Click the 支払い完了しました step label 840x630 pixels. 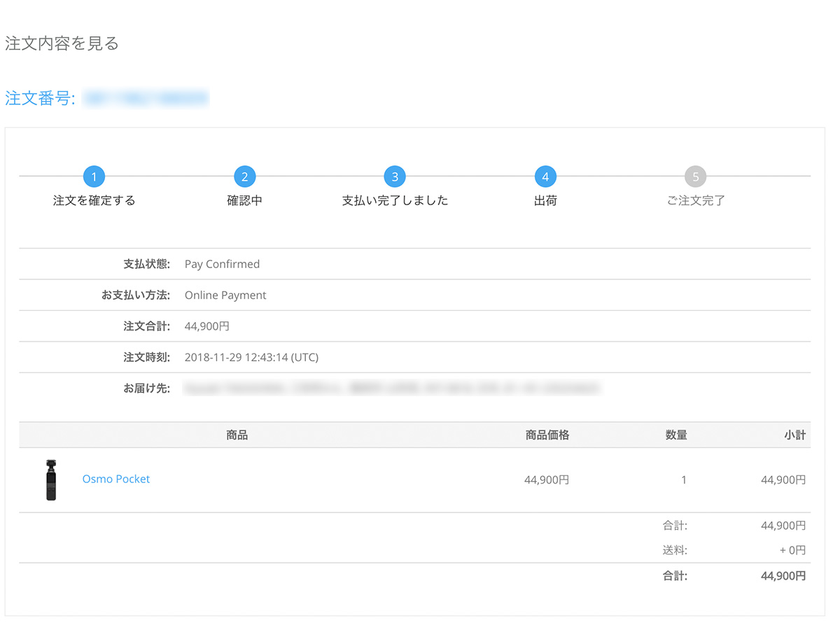395,201
